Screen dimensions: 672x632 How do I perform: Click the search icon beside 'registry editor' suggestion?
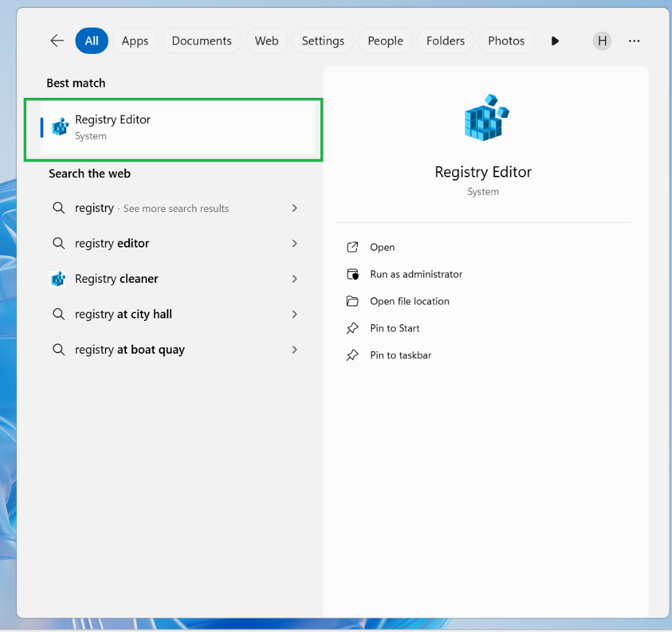58,243
